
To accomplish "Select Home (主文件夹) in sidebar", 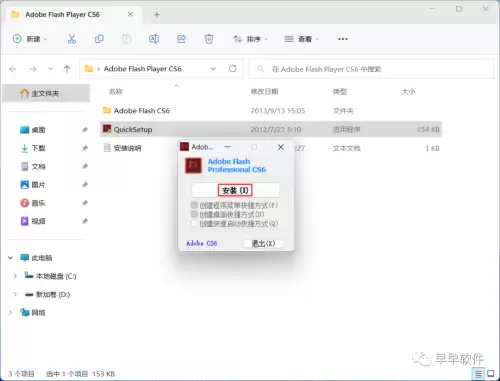I will click(x=46, y=93).
